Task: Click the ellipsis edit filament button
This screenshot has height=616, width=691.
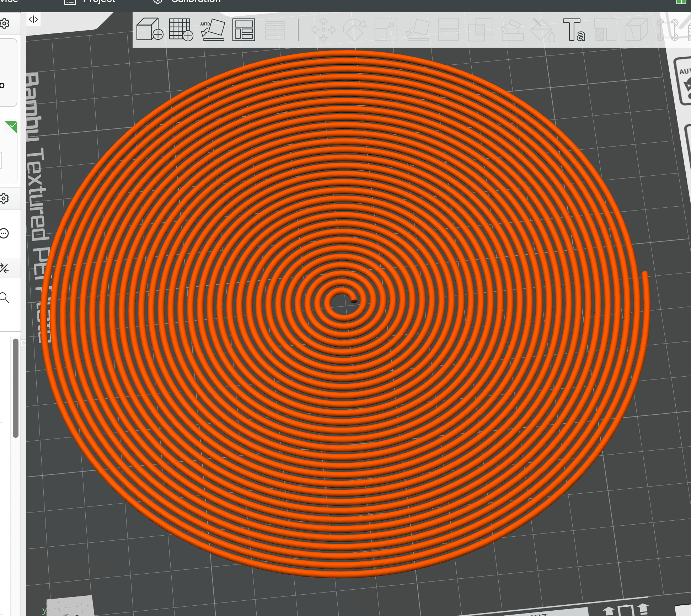Action: pyautogui.click(x=4, y=233)
